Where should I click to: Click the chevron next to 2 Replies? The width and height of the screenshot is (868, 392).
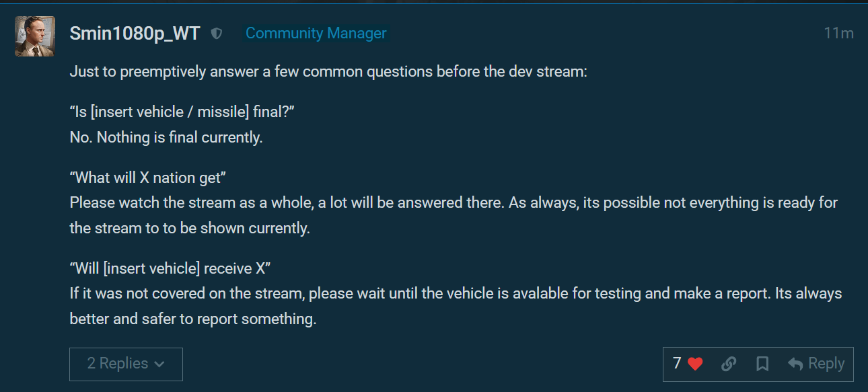[159, 364]
